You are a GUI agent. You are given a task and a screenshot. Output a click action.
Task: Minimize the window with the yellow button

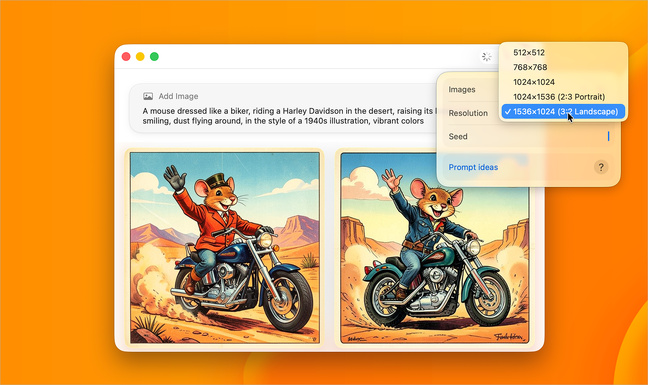click(140, 57)
